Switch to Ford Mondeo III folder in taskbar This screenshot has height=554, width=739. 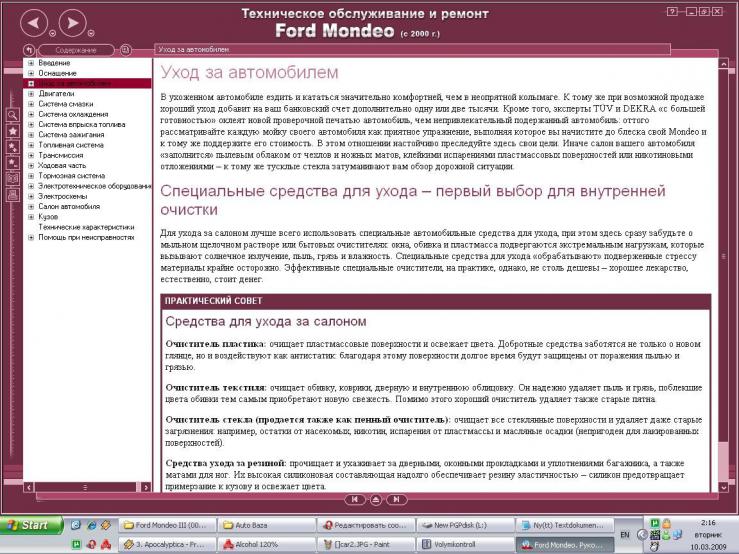pyautogui.click(x=167, y=525)
